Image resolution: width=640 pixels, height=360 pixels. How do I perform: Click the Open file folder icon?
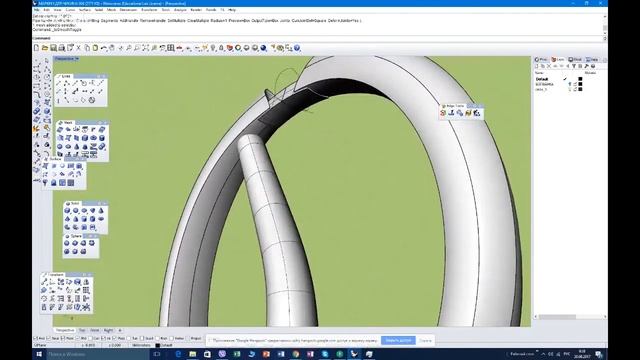[x=45, y=48]
